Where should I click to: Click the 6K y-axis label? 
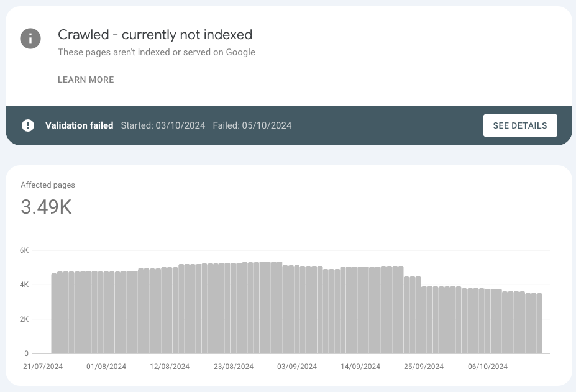click(x=24, y=250)
